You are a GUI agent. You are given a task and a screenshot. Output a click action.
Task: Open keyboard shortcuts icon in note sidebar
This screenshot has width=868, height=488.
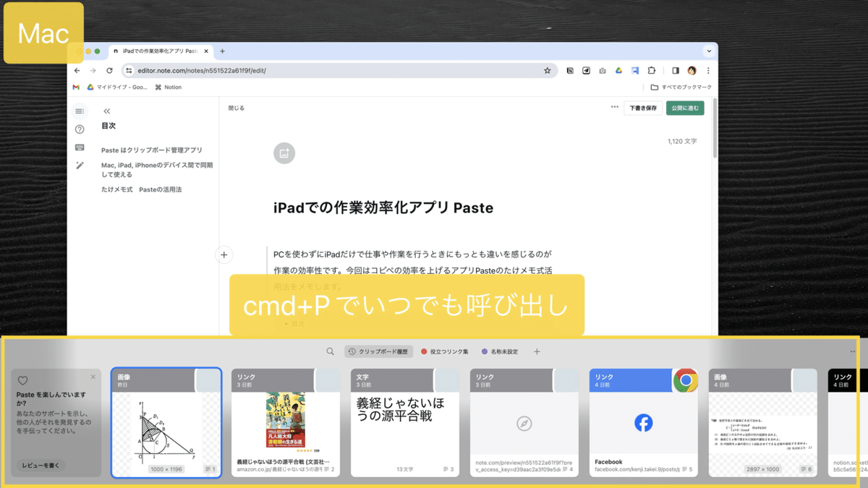tap(80, 147)
